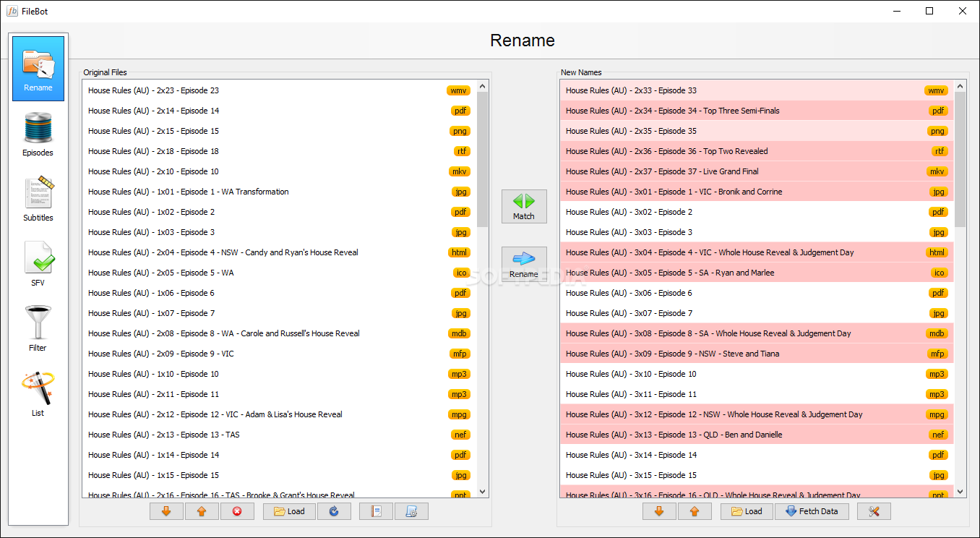Screen dimensions: 980x538
Task: Click mpg badge on original 2x12 row
Action: (x=460, y=414)
